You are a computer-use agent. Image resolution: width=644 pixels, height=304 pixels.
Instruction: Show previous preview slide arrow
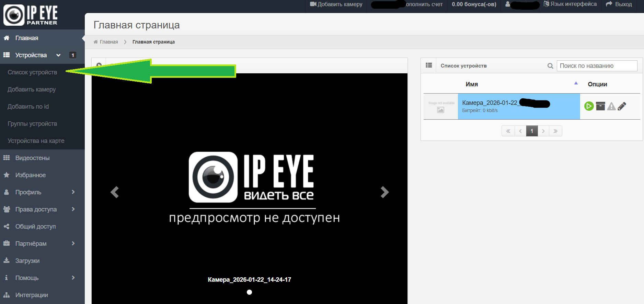point(115,192)
